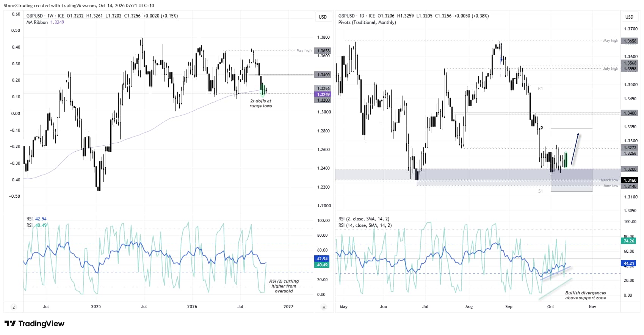The image size is (644, 335).
Task: Click Oct on the daily time axis
Action: pos(550,307)
